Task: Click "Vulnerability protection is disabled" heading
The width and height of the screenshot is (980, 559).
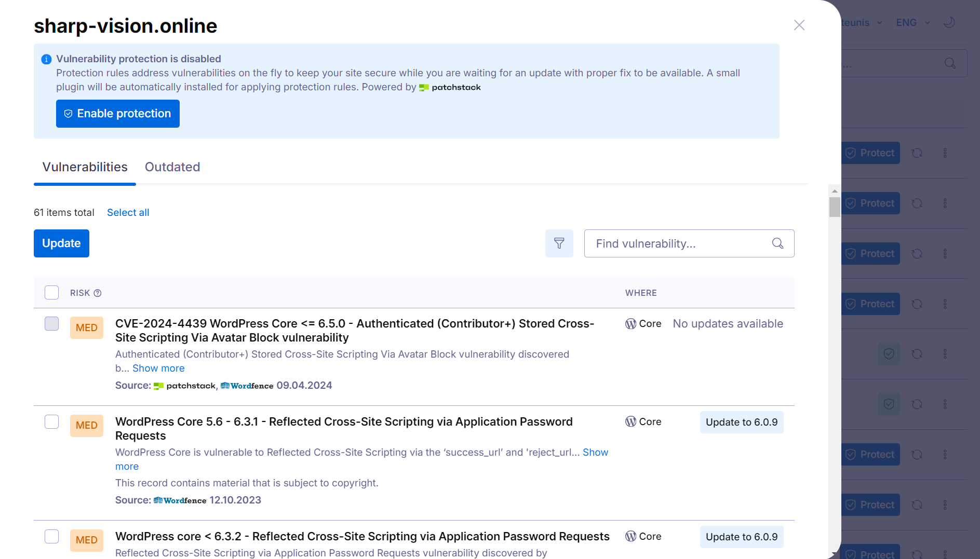Action: pos(139,59)
